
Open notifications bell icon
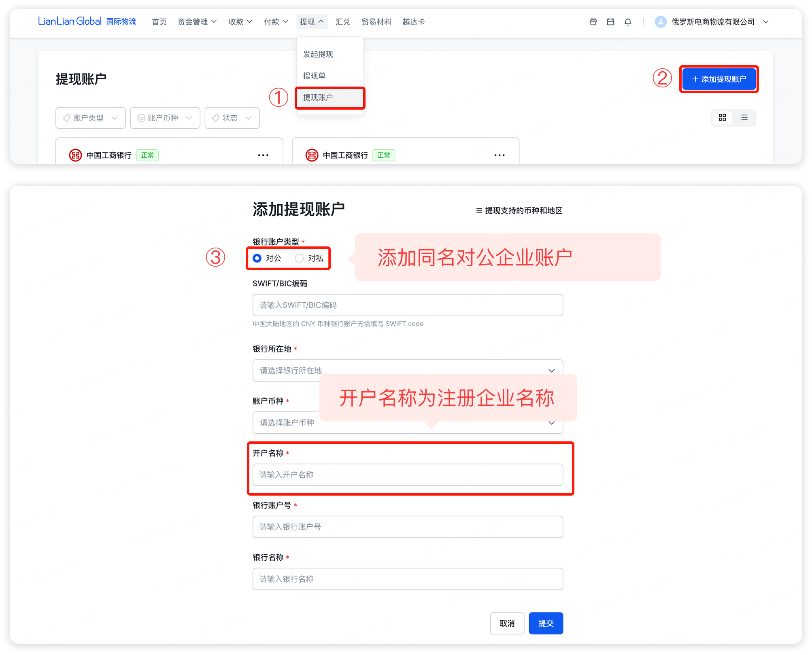628,22
